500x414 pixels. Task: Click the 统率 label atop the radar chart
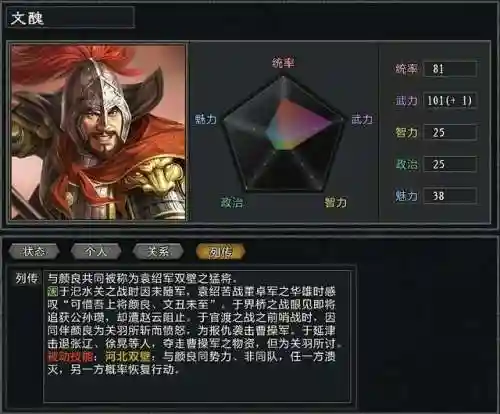283,63
